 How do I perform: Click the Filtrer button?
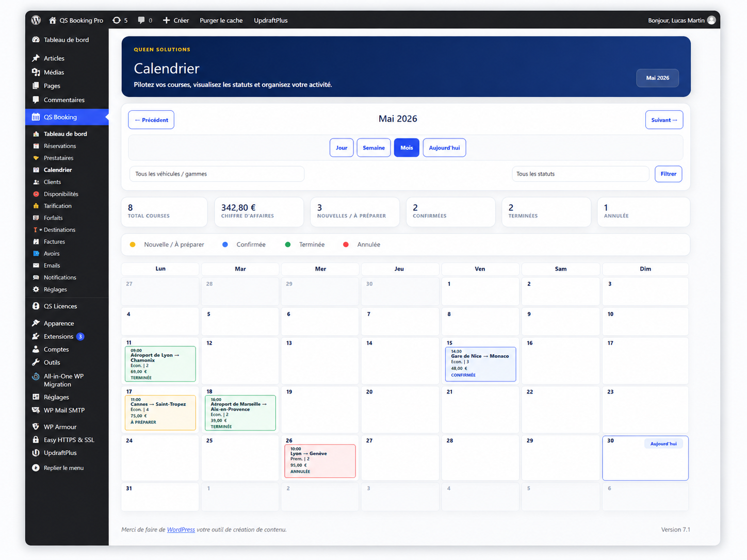[x=668, y=174]
